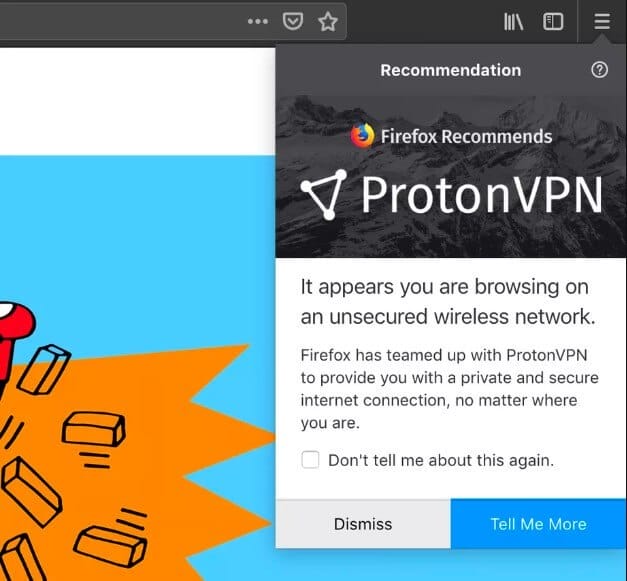Click the unsecured wireless network headline
This screenshot has width=627, height=581.
pos(448,301)
